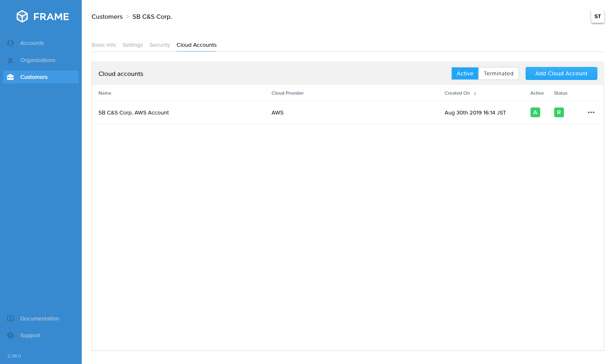Click the green A active badge
Viewport: 614px width, 364px height.
pyautogui.click(x=535, y=112)
